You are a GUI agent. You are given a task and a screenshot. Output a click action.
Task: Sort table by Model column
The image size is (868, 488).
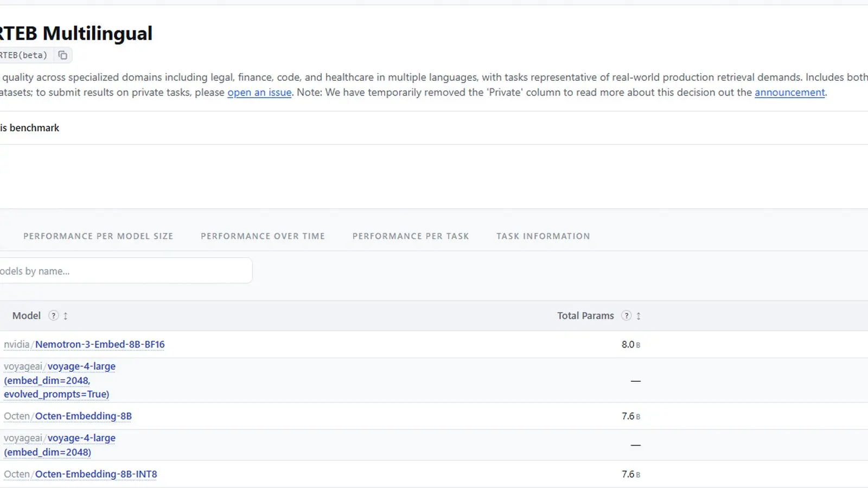click(x=66, y=316)
